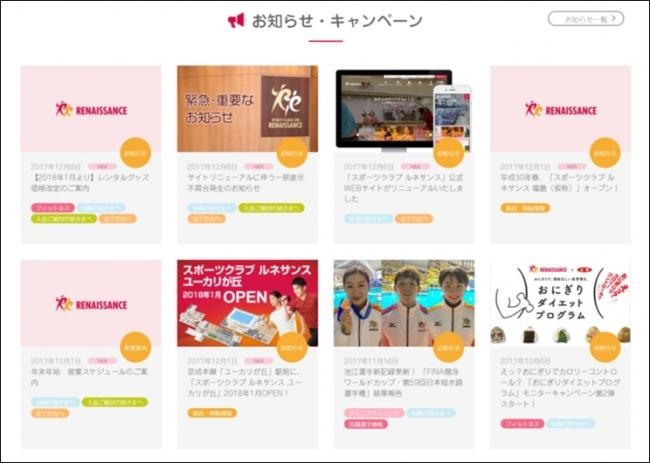Open the 年末年始 営業スケジュール article title

[x=89, y=377]
